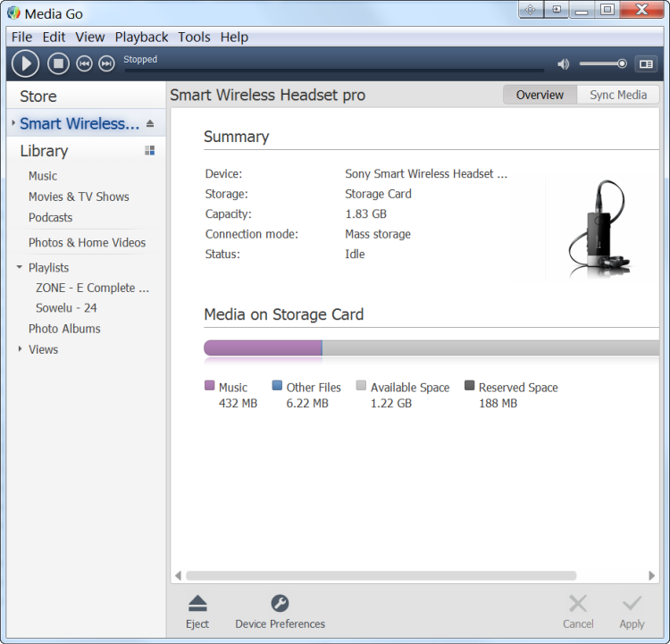Open Photo Albums
Viewport: 670px width, 644px height.
click(64, 328)
